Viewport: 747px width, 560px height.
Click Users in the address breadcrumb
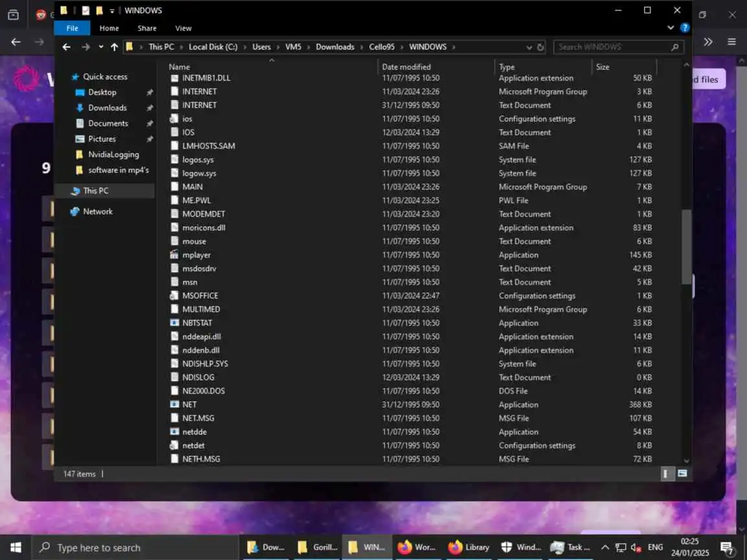click(x=261, y=47)
